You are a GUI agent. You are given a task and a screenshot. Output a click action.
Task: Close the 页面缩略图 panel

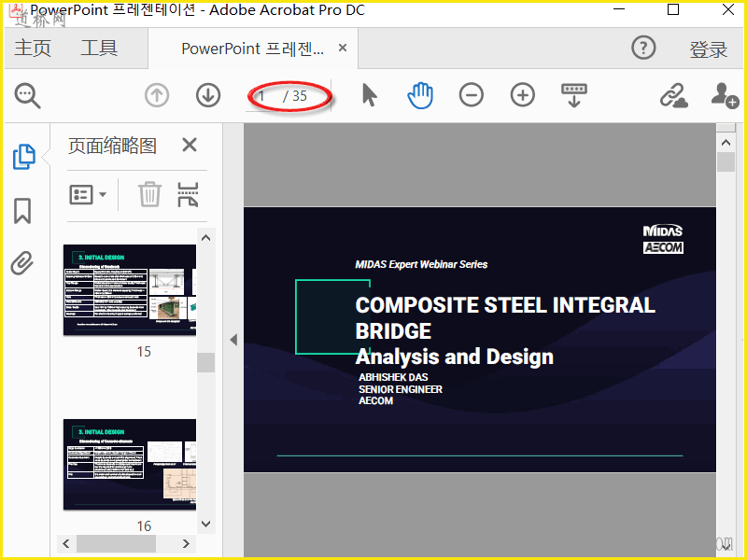pyautogui.click(x=190, y=145)
